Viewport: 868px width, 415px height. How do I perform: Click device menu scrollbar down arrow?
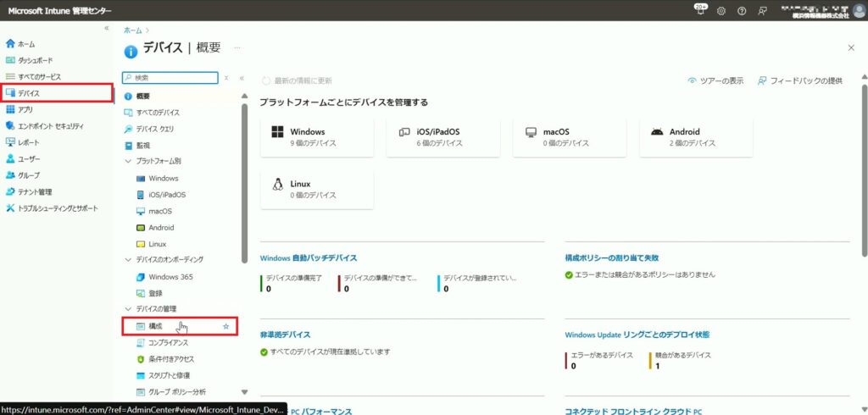click(245, 392)
